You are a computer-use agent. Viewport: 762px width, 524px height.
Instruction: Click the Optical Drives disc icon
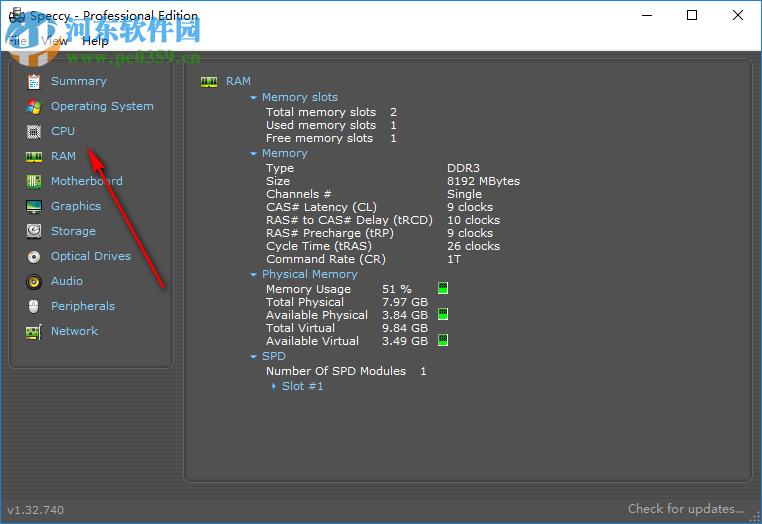pyautogui.click(x=34, y=257)
